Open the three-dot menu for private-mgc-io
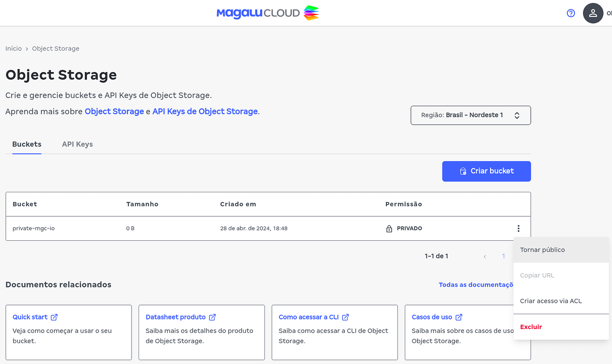612x364 pixels. click(x=518, y=229)
